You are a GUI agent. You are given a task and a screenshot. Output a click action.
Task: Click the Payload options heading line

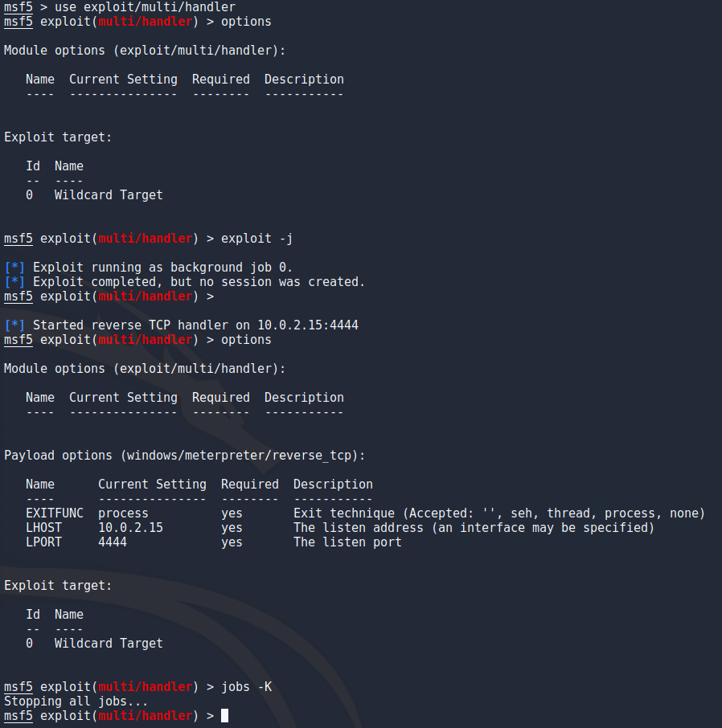click(184, 456)
